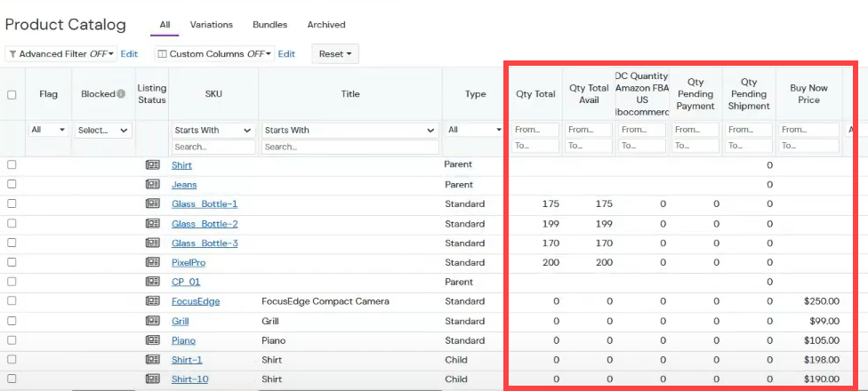
Task: Click Qty Total value 199
Action: pyautogui.click(x=551, y=224)
